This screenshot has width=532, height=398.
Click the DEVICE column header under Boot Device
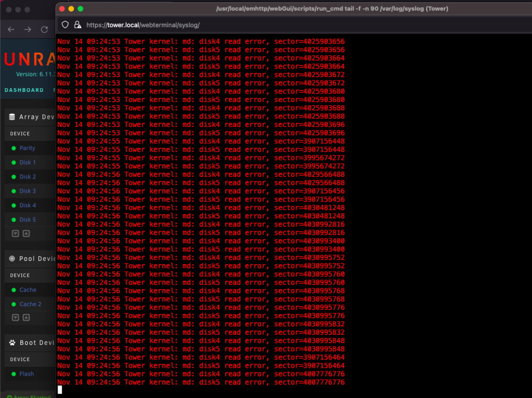20,359
